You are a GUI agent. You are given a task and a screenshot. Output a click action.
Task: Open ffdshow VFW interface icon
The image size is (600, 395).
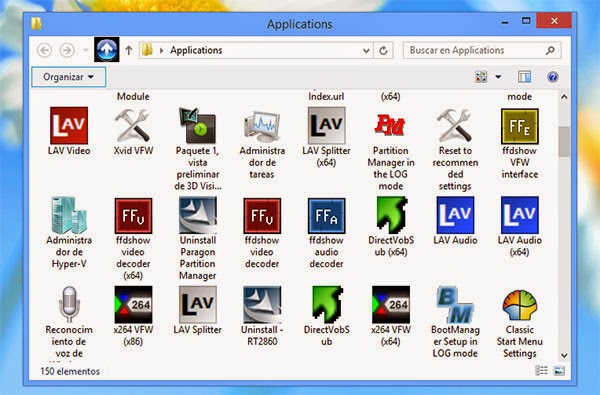(519, 126)
